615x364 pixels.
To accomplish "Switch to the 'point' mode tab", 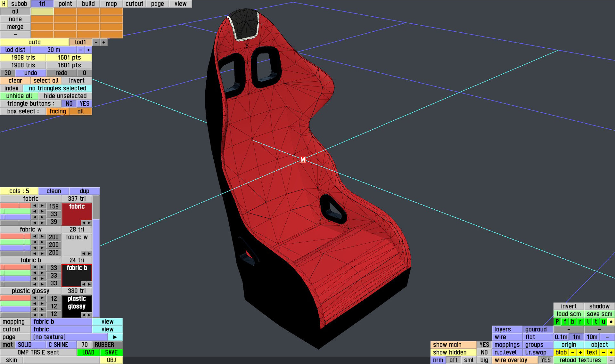I will pyautogui.click(x=65, y=4).
